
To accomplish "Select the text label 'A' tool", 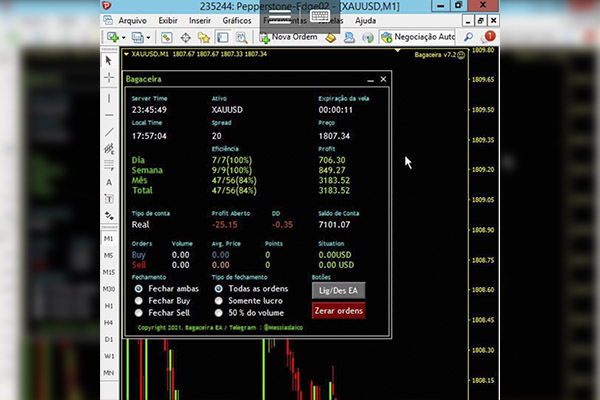I will [109, 183].
